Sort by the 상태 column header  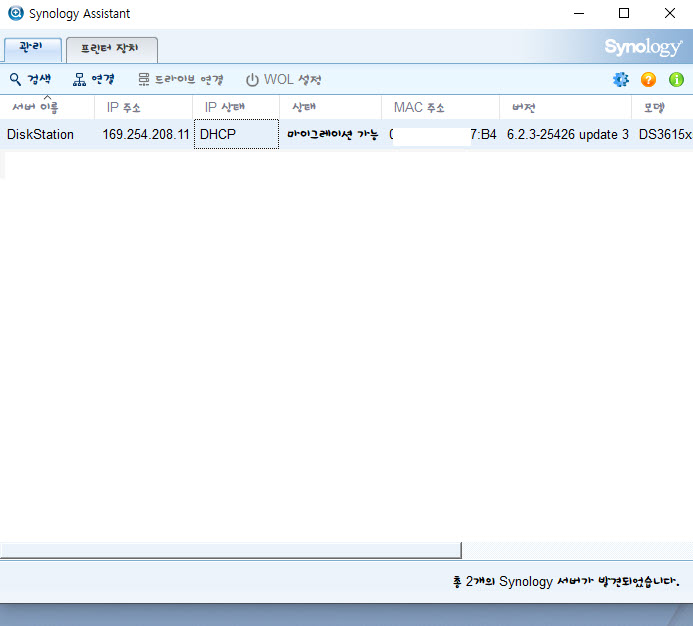(331, 107)
